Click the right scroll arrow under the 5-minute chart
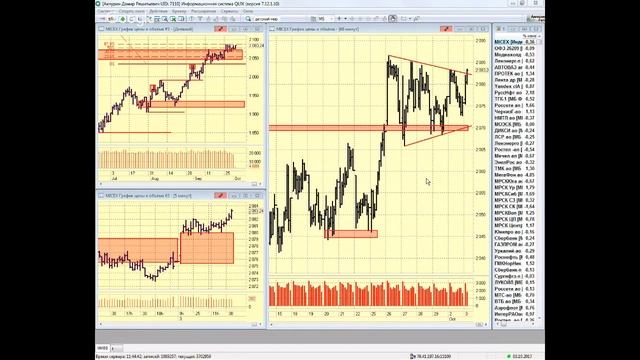This screenshot has width=640, height=360. 260,324
